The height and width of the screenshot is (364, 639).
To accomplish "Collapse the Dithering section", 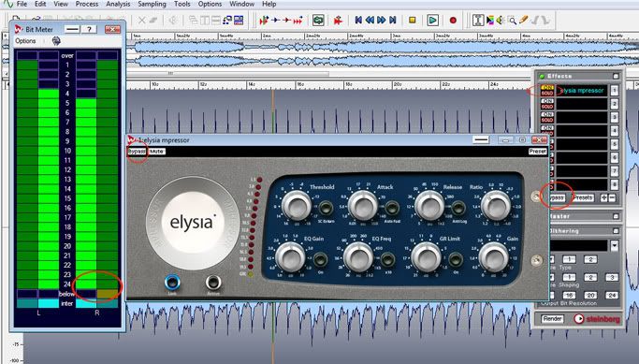I will tap(616, 231).
